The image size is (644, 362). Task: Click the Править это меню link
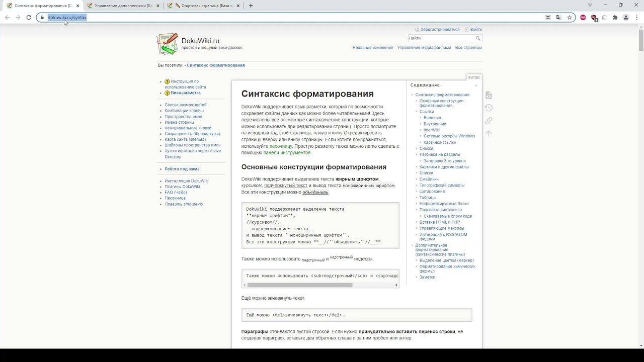[x=184, y=204]
